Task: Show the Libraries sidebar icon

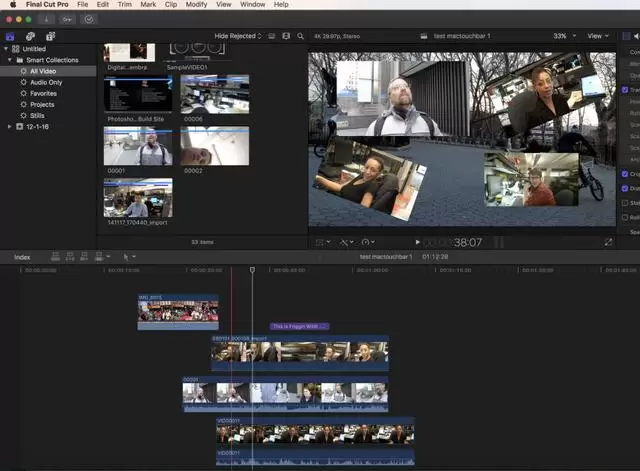Action: point(11,36)
